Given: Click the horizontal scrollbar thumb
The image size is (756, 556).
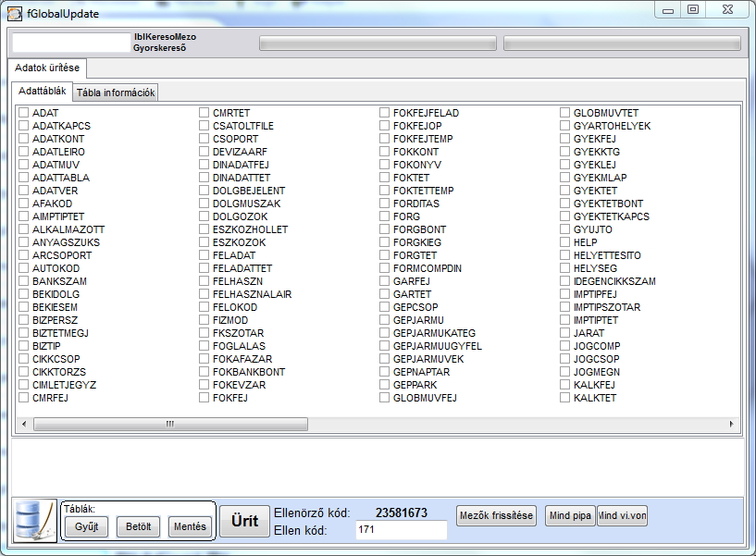Looking at the screenshot, I should [170, 425].
